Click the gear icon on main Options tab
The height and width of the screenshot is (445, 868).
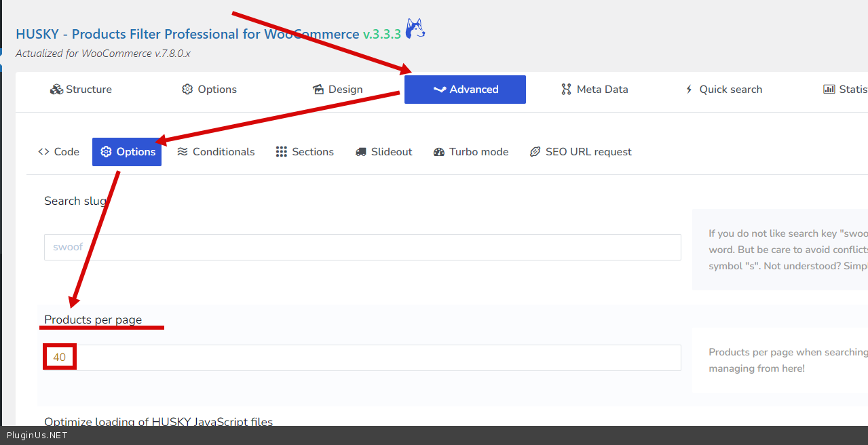tap(187, 90)
